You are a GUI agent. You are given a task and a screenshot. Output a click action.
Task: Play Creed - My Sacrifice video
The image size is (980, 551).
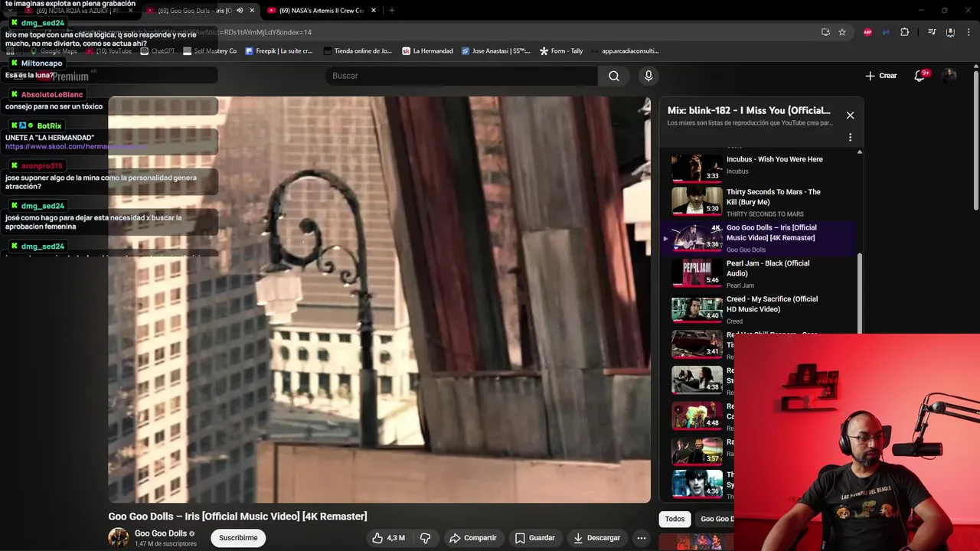point(772,304)
